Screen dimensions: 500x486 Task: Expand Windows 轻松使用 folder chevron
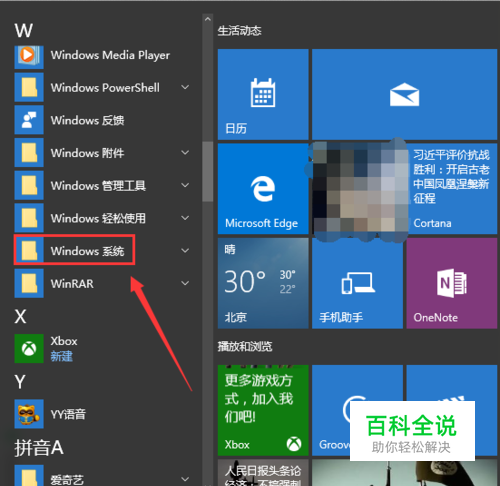tap(185, 218)
